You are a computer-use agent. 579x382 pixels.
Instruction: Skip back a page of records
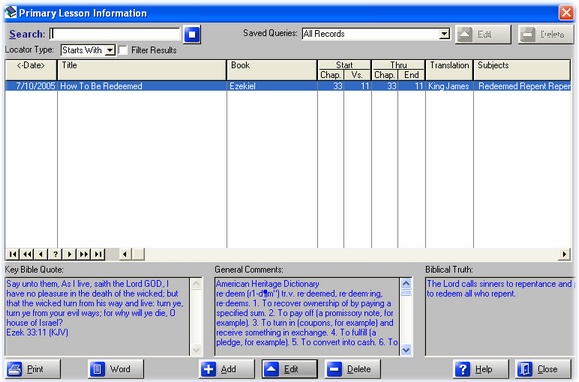pyautogui.click(x=27, y=254)
